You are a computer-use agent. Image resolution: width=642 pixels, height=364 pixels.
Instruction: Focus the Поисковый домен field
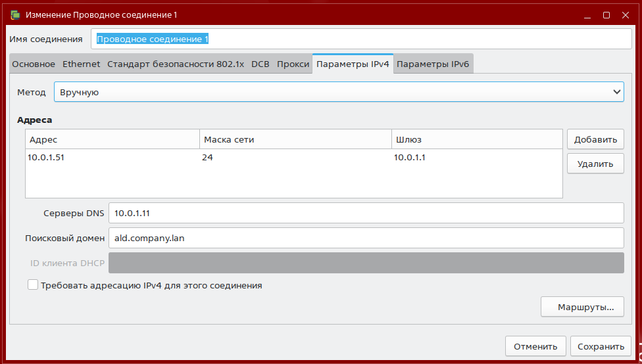365,238
